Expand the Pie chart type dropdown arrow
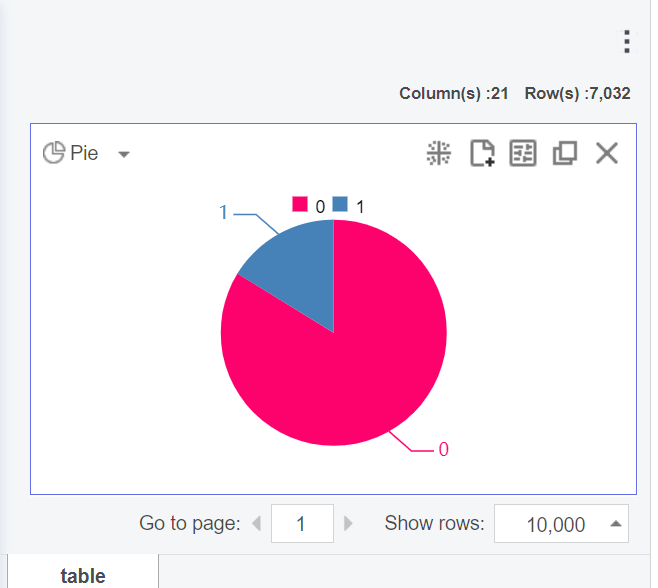This screenshot has width=658, height=588. pos(124,154)
